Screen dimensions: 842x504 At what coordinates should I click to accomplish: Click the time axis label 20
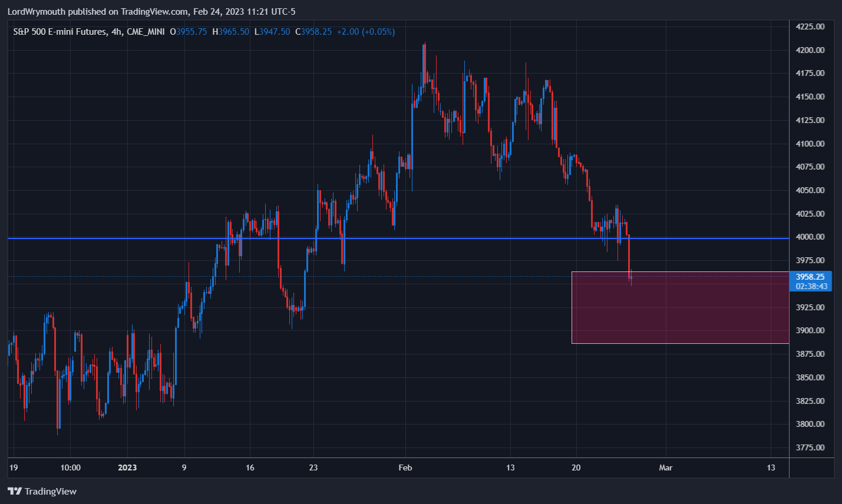[576, 467]
